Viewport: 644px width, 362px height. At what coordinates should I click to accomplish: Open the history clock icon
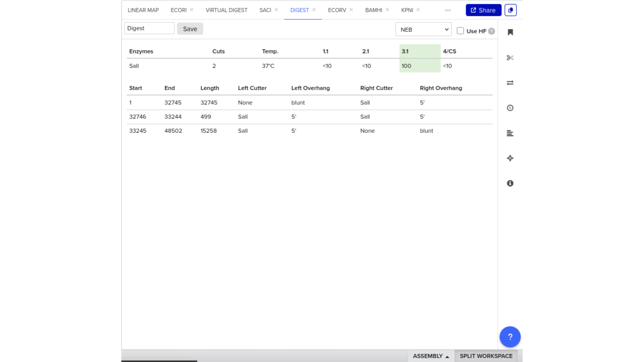[x=510, y=108]
